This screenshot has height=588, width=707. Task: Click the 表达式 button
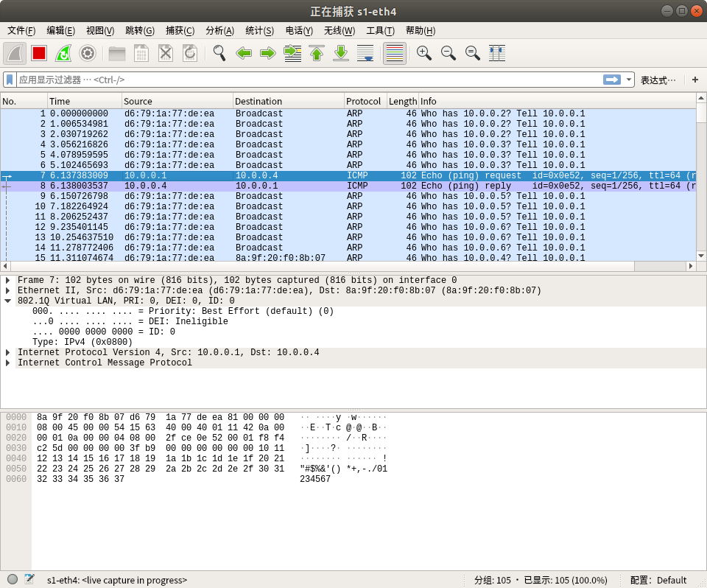point(658,80)
